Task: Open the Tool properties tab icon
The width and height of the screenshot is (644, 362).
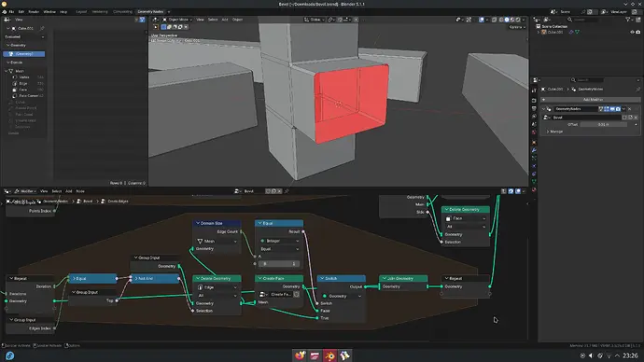Action: [x=534, y=91]
